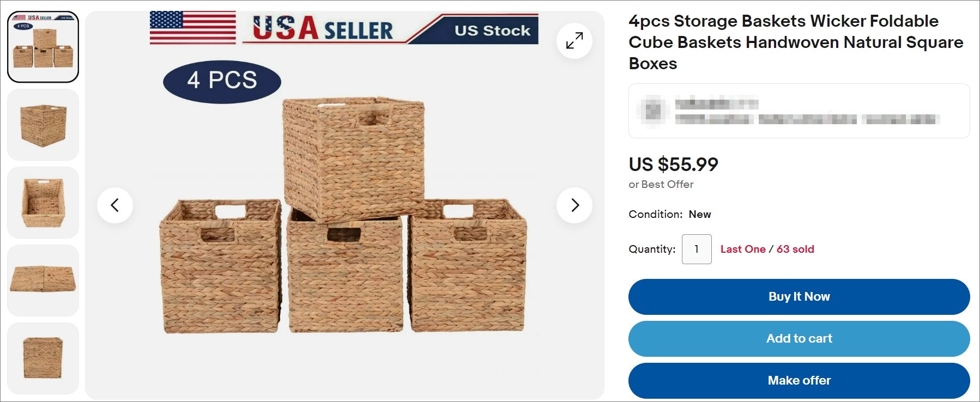Click the Make offer button
Screen dimensions: 980x402
[798, 380]
